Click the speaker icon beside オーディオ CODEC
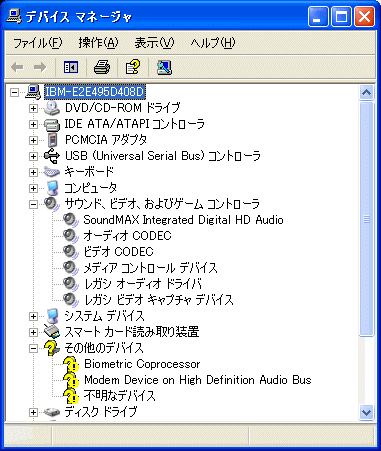Viewport: 381px width, 451px height. point(71,236)
